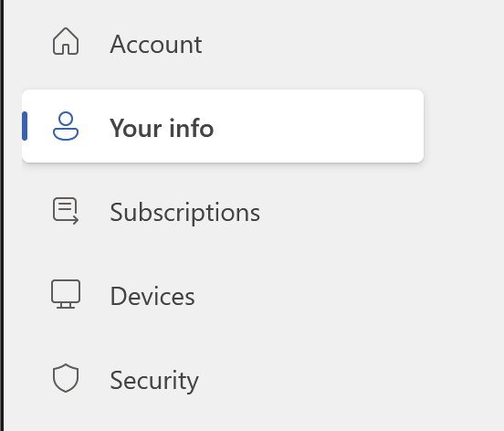The width and height of the screenshot is (504, 431).
Task: Click the Subscriptions receipt-with-arrow icon
Action: [x=66, y=211]
